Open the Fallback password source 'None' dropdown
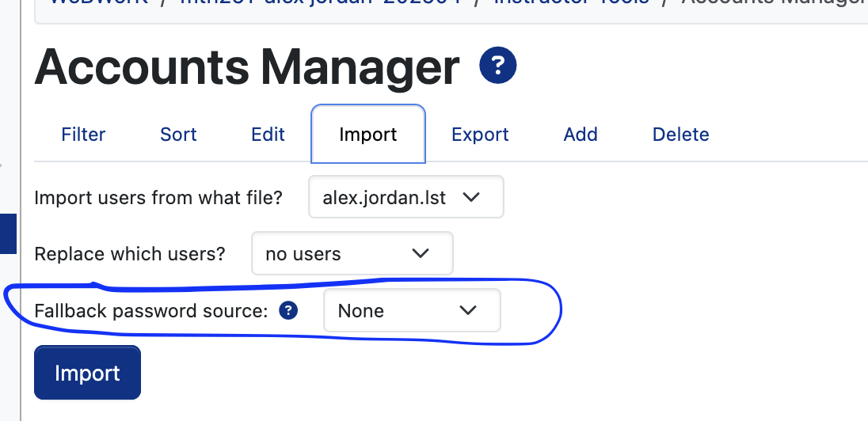 (x=411, y=311)
